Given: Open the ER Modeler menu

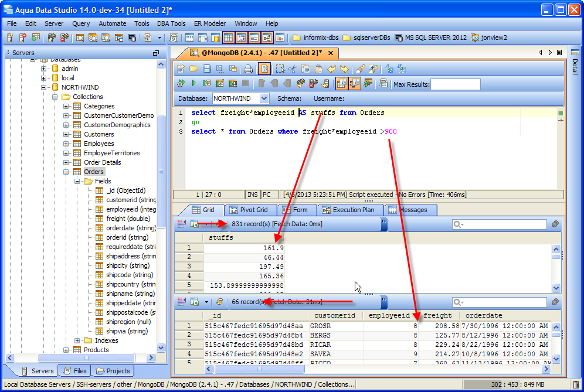Looking at the screenshot, I should (210, 23).
